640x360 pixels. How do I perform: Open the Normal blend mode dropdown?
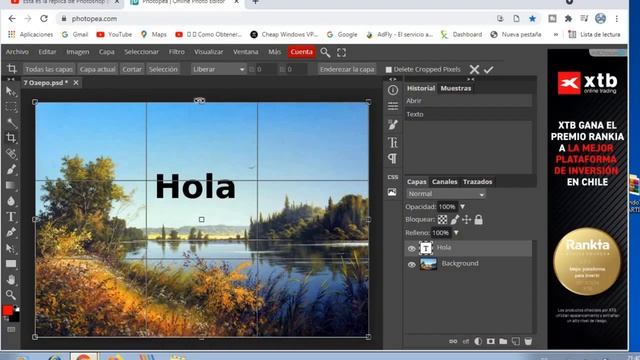tap(446, 194)
